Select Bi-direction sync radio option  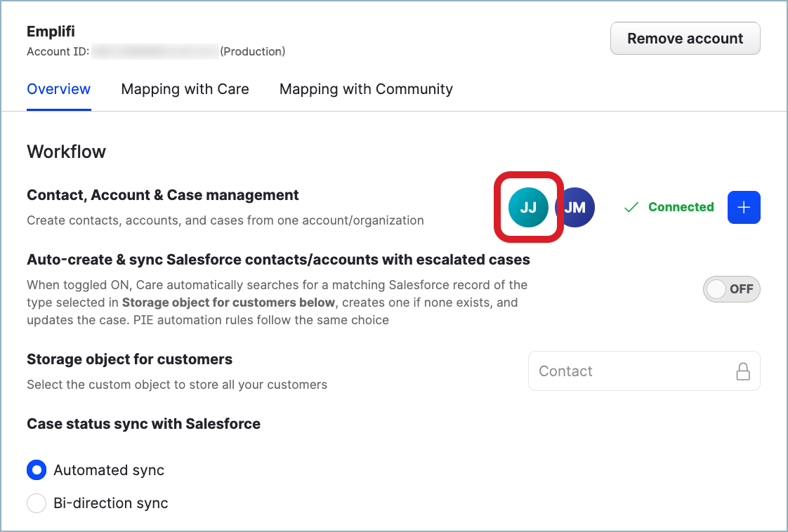[37, 503]
